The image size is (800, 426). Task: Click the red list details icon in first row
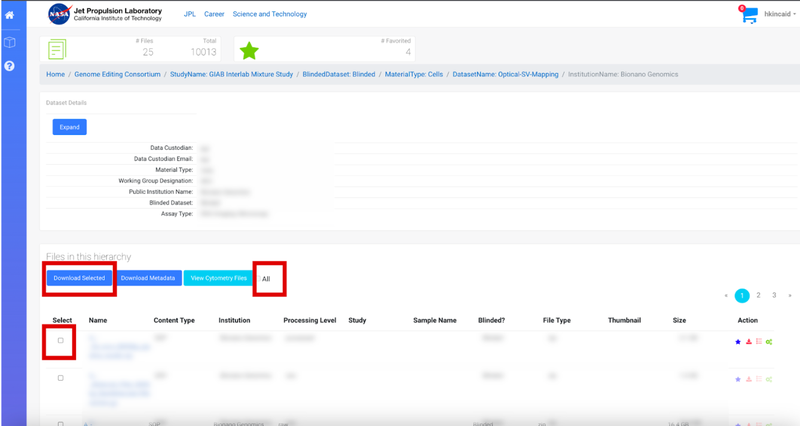[759, 342]
